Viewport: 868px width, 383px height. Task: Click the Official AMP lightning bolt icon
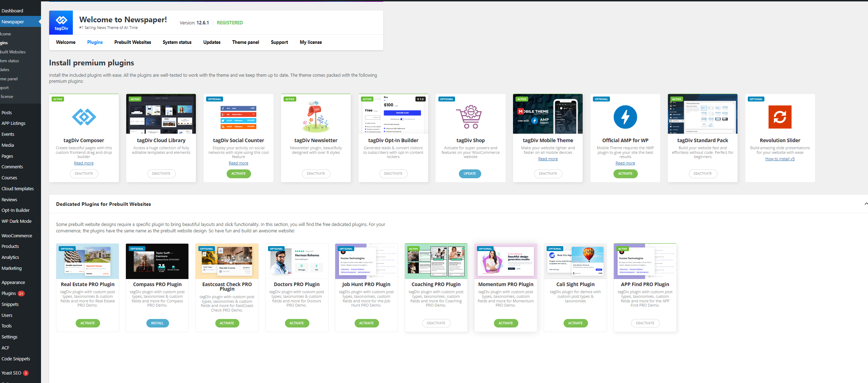click(625, 117)
